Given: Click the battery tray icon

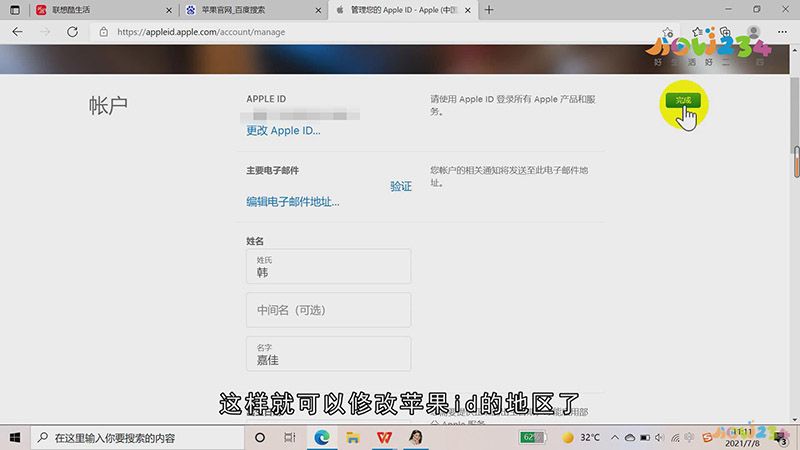Looking at the screenshot, I should pos(645,438).
